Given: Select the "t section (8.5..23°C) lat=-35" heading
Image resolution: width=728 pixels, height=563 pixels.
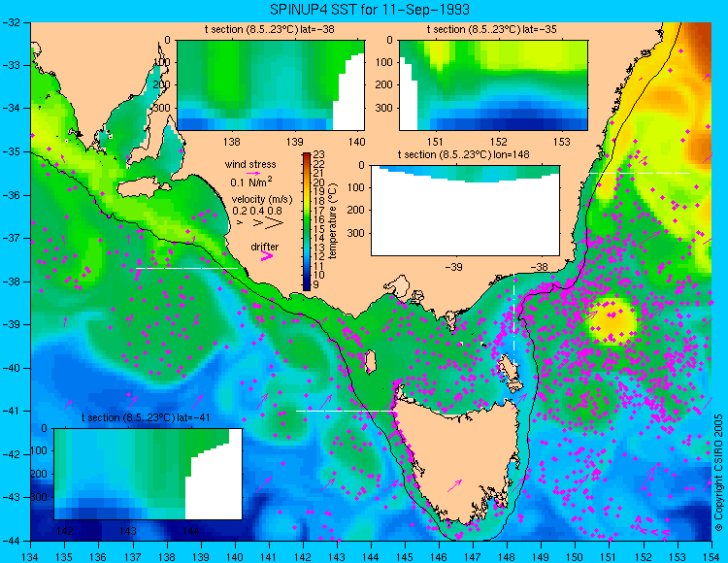Looking at the screenshot, I should 492,29.
